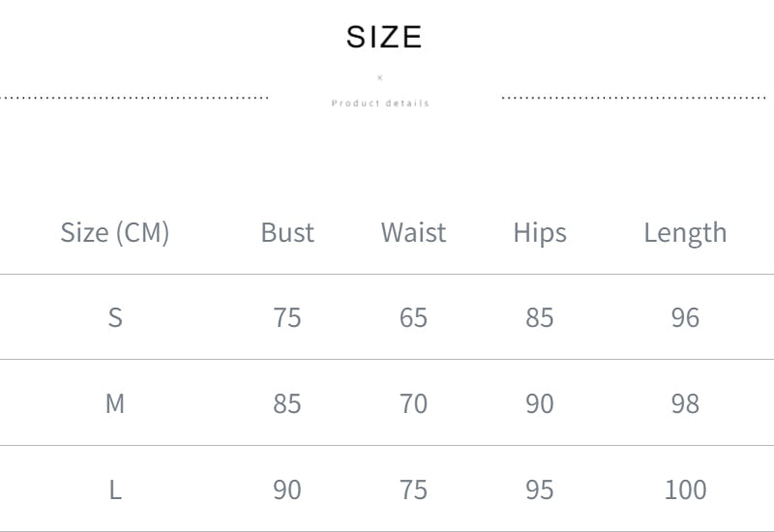Select the Bust value in the L row

point(287,489)
